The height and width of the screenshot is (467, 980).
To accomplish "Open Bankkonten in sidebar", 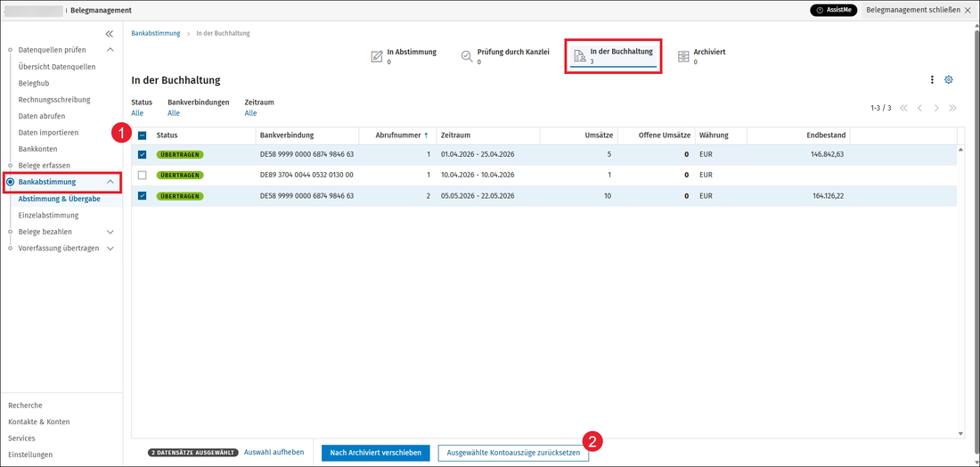I will pos(38,150).
